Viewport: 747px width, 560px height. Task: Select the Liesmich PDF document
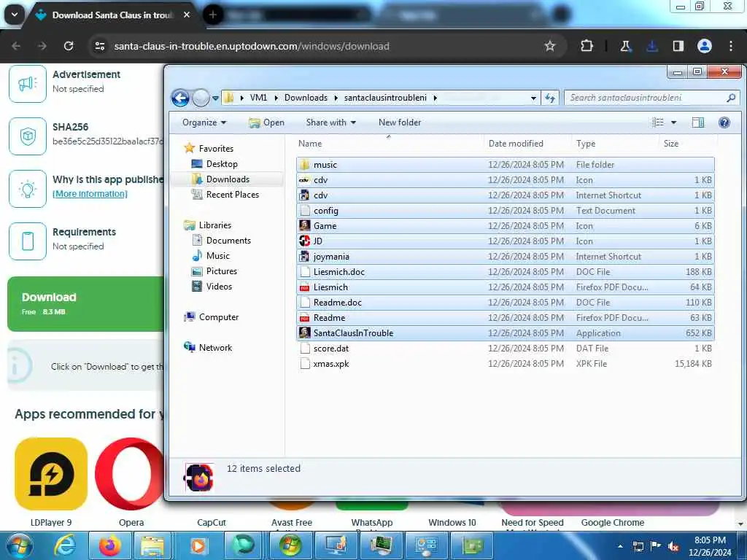(x=505, y=287)
